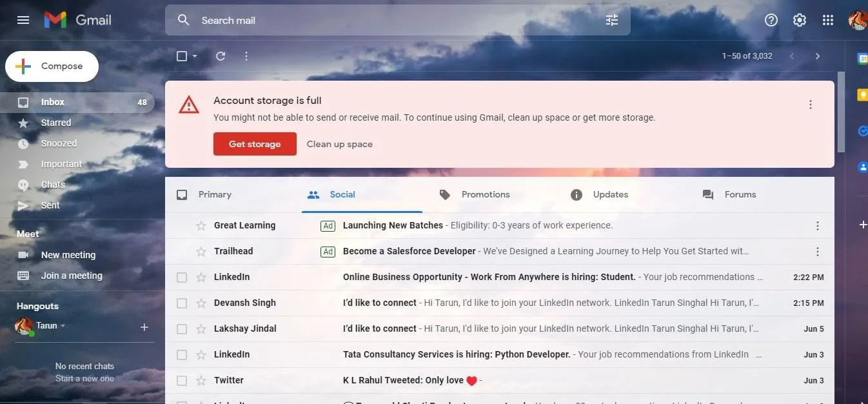Show search options filter icon

[x=611, y=20]
